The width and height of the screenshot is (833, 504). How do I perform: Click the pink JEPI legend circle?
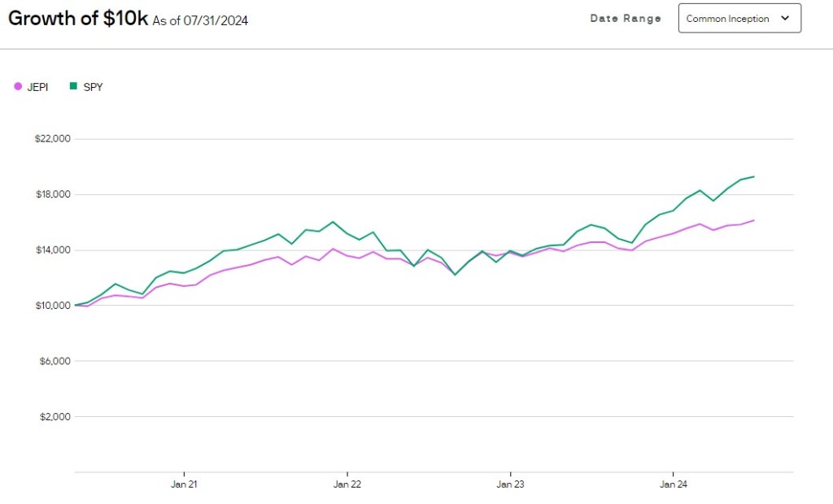[18, 87]
